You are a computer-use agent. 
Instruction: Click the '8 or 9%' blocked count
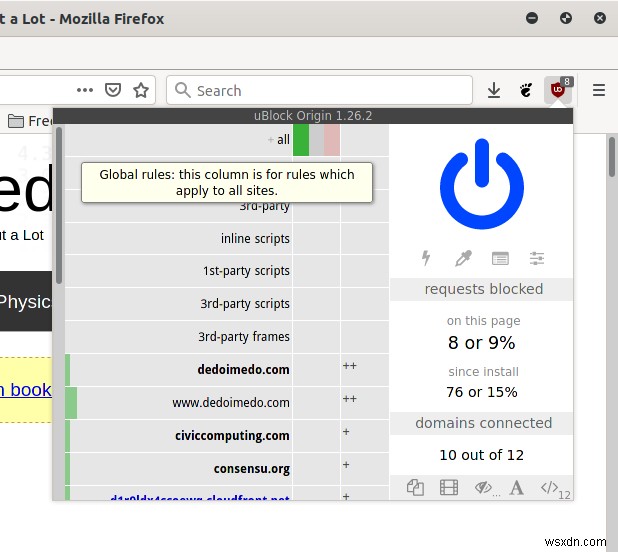point(481,343)
